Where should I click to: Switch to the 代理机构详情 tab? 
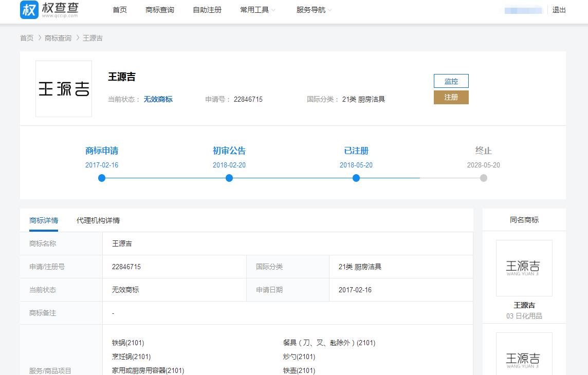coord(98,220)
